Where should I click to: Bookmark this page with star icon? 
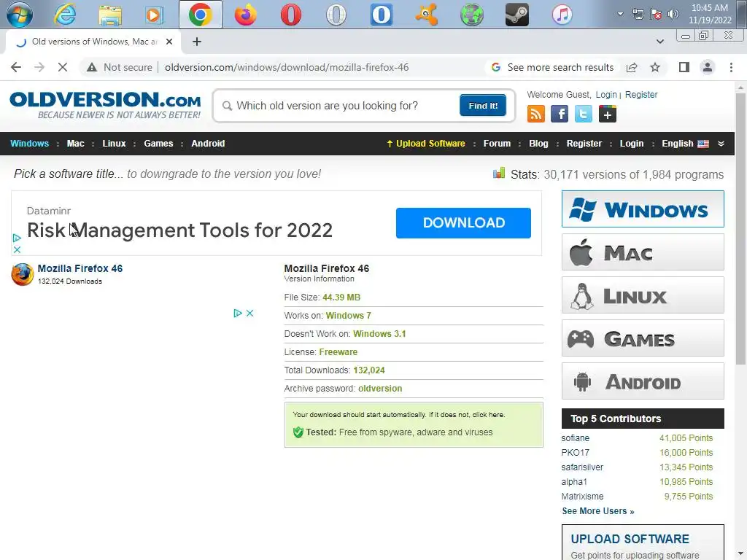[655, 67]
